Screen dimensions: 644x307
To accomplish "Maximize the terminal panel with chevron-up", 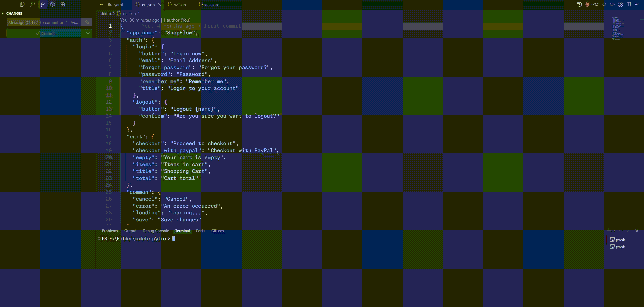I will pos(629,231).
